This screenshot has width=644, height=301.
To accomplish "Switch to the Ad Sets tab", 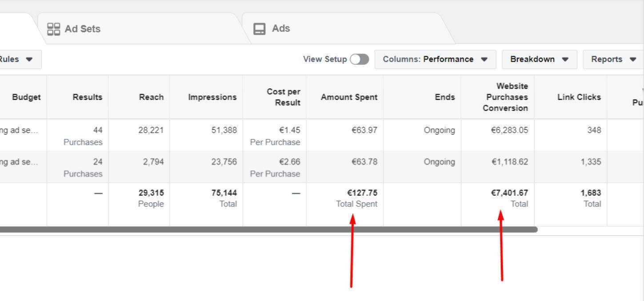I will point(83,29).
